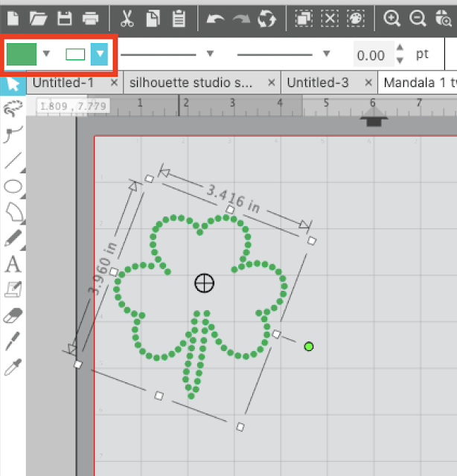This screenshot has width=457, height=476.
Task: Zoom in on the canvas
Action: click(x=392, y=19)
